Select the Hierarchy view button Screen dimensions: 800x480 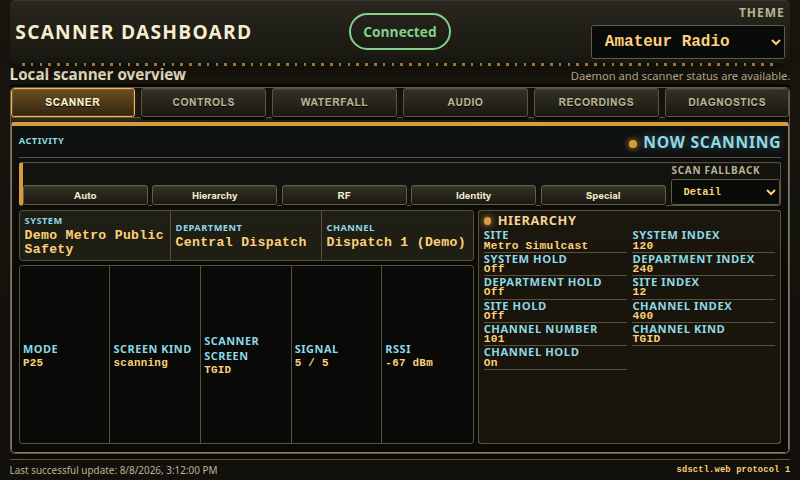click(x=214, y=195)
